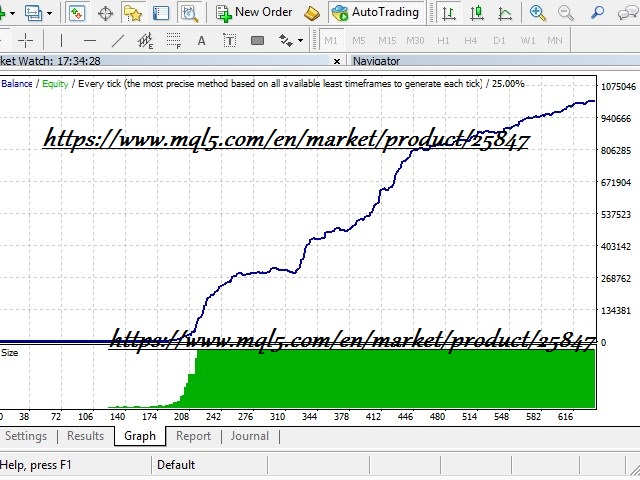
Task: Select the arrows objects tool
Action: pos(285,40)
